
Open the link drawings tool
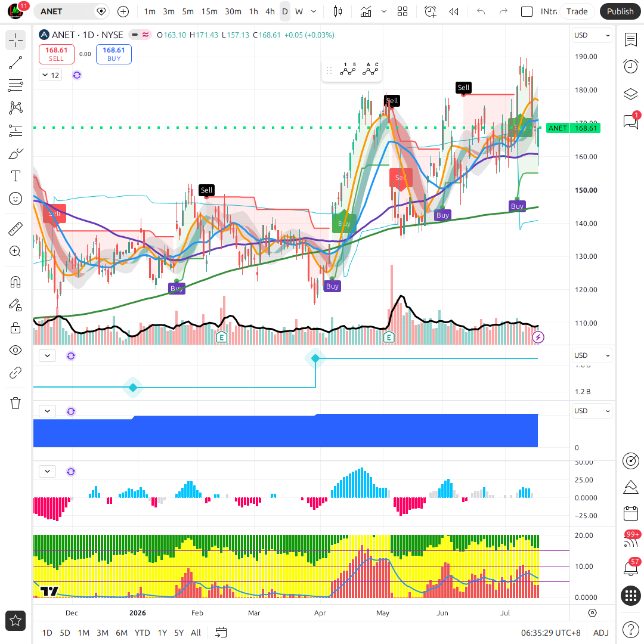16,373
